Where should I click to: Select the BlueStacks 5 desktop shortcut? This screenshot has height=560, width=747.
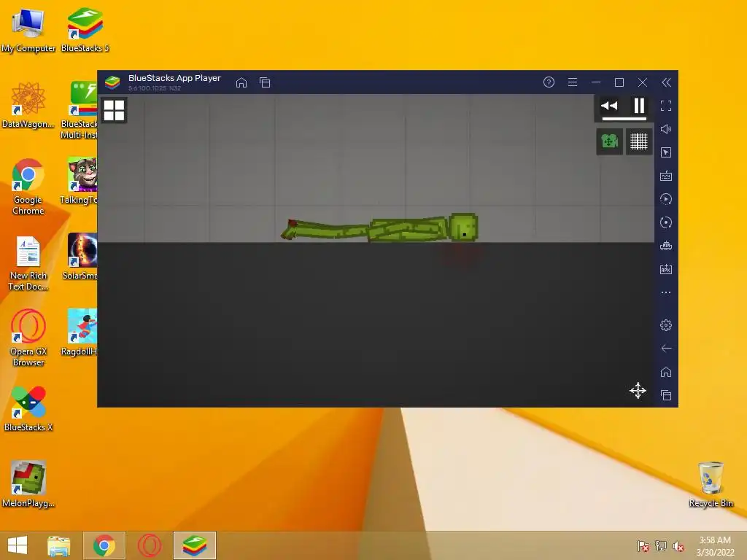pyautogui.click(x=85, y=30)
